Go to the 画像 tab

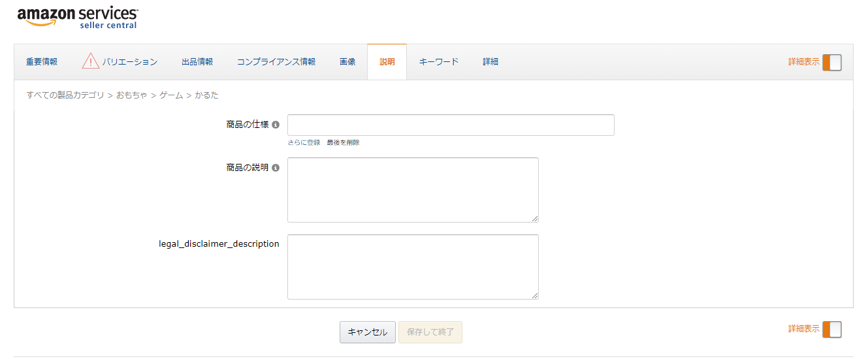pos(347,62)
